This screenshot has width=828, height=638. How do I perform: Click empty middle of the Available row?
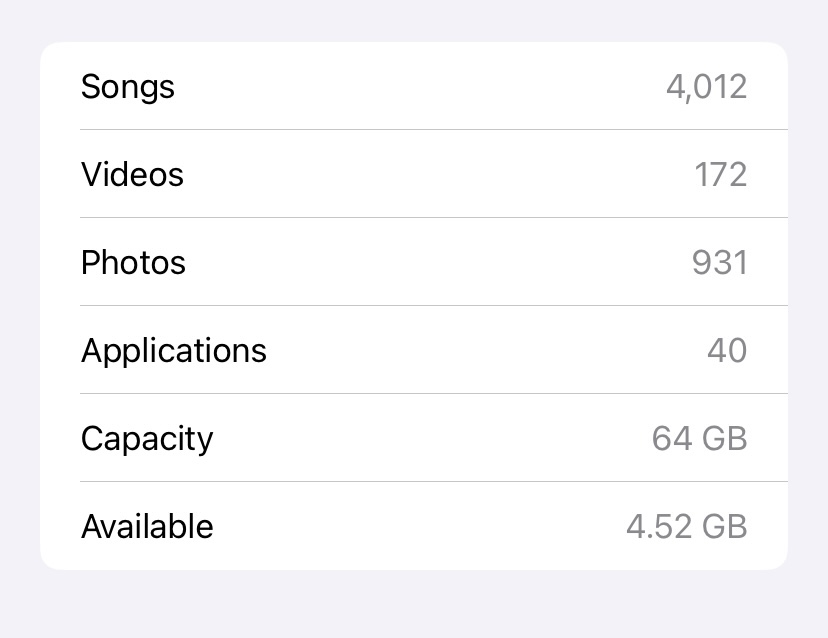[420, 527]
